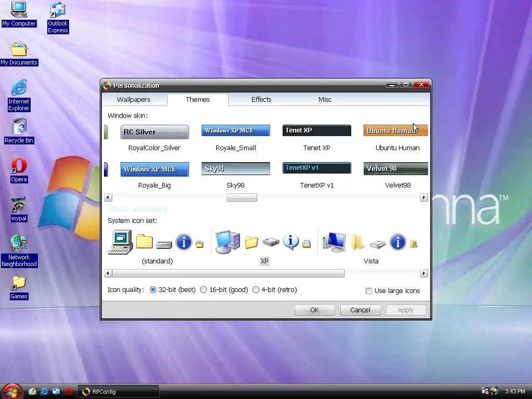The width and height of the screenshot is (532, 399).
Task: Open the mypal raccoon shortcut
Action: pyautogui.click(x=19, y=209)
